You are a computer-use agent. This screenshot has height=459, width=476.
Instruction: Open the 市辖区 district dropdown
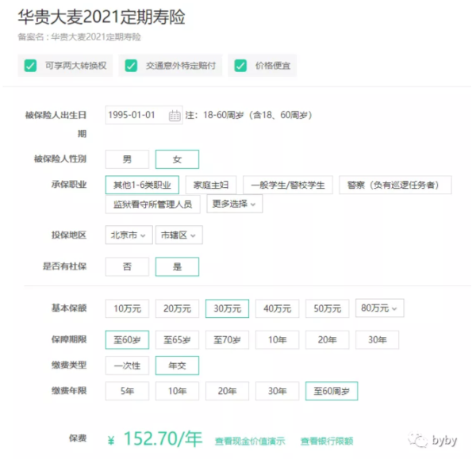coord(179,235)
